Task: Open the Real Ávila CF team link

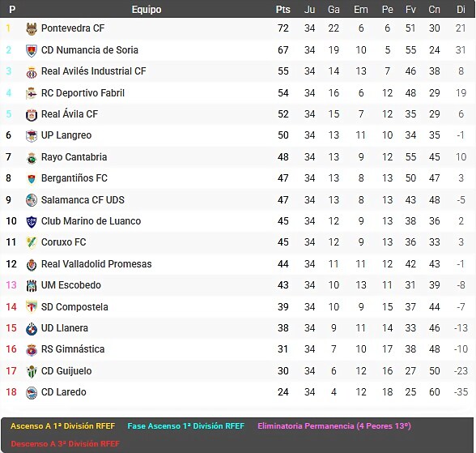Action: coord(70,114)
